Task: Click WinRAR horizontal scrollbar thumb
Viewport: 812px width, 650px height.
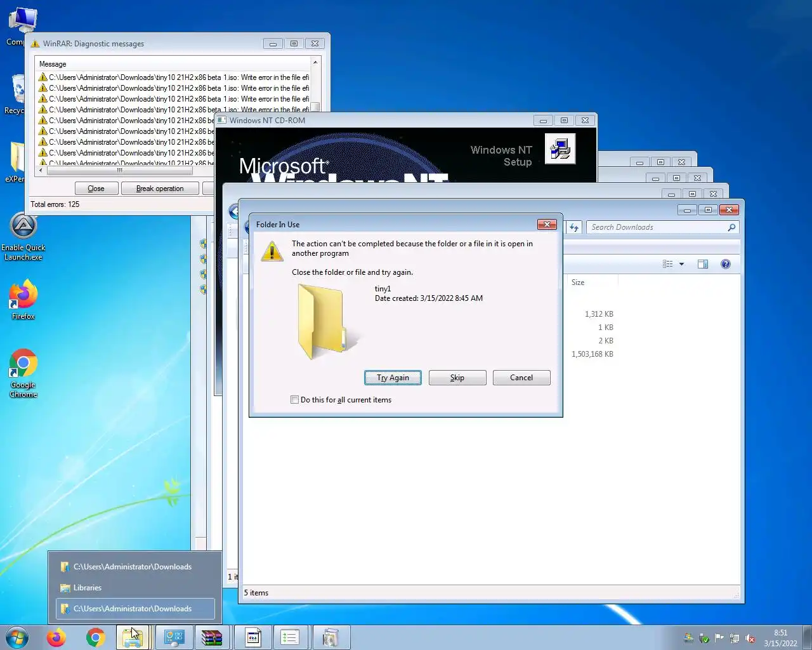Action: pos(120,170)
